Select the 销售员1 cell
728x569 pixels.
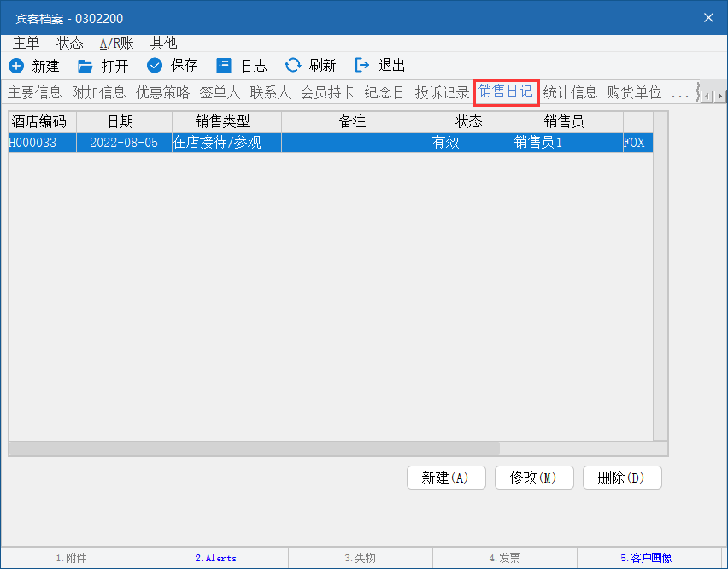click(x=568, y=143)
